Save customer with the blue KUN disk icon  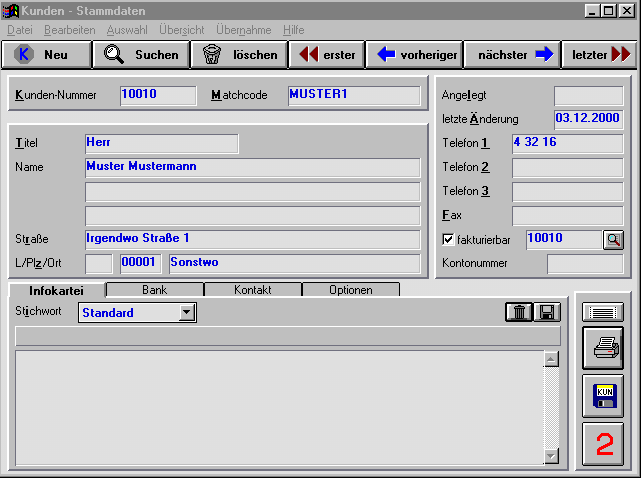coord(603,395)
